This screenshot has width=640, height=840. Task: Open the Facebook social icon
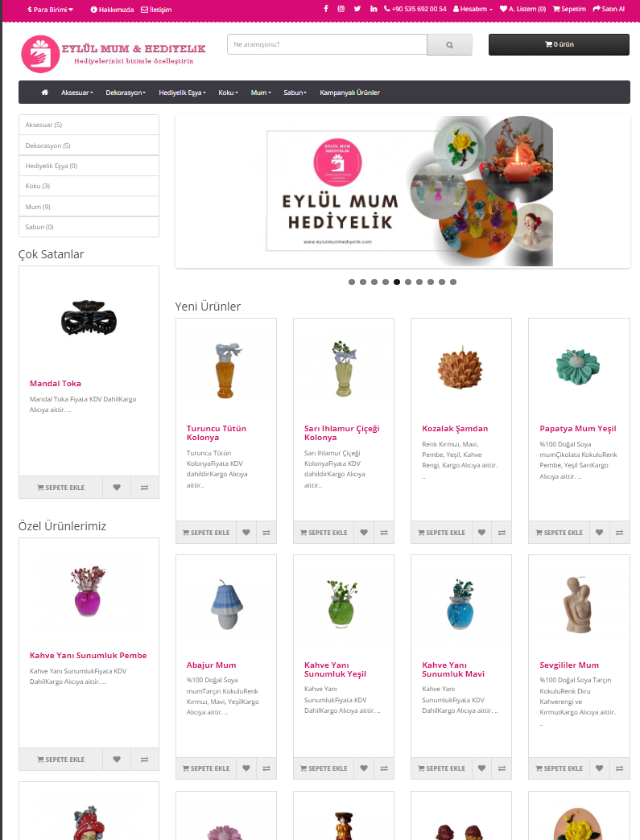point(326,9)
